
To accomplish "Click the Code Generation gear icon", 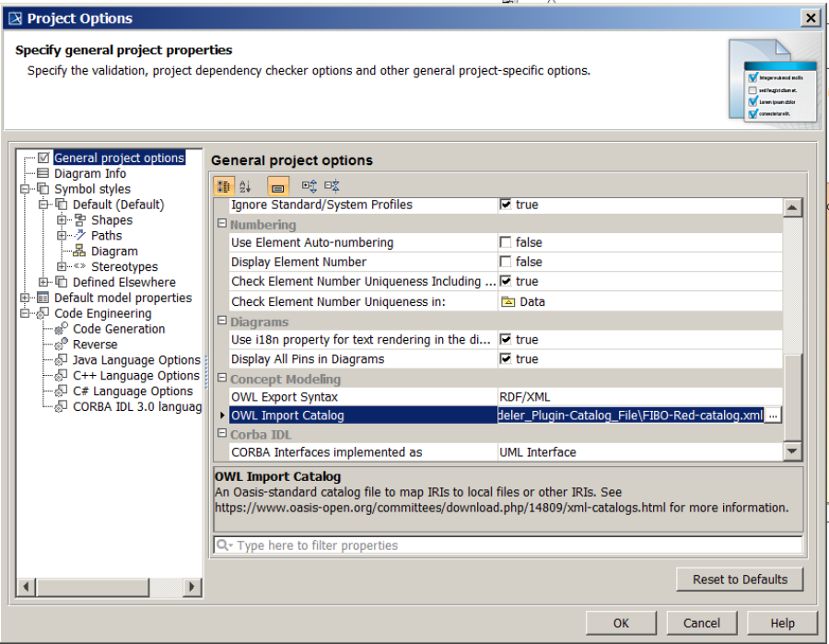I will click(62, 329).
